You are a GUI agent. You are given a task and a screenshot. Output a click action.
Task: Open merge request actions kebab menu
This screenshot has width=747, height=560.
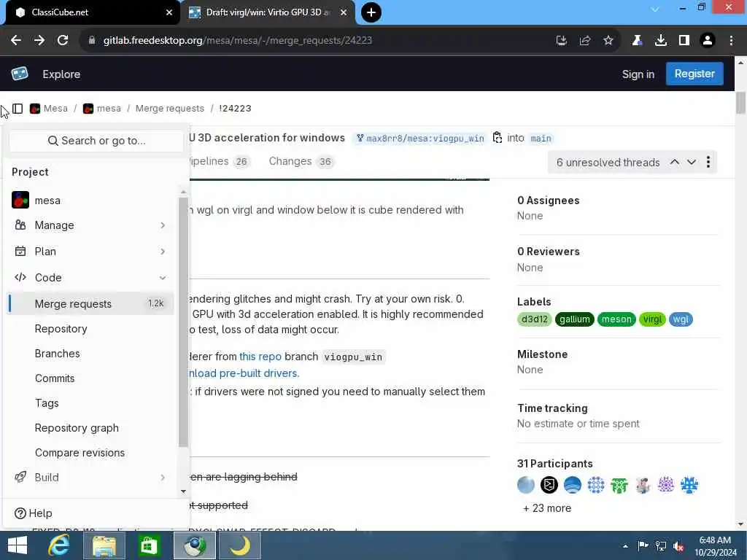tap(708, 162)
